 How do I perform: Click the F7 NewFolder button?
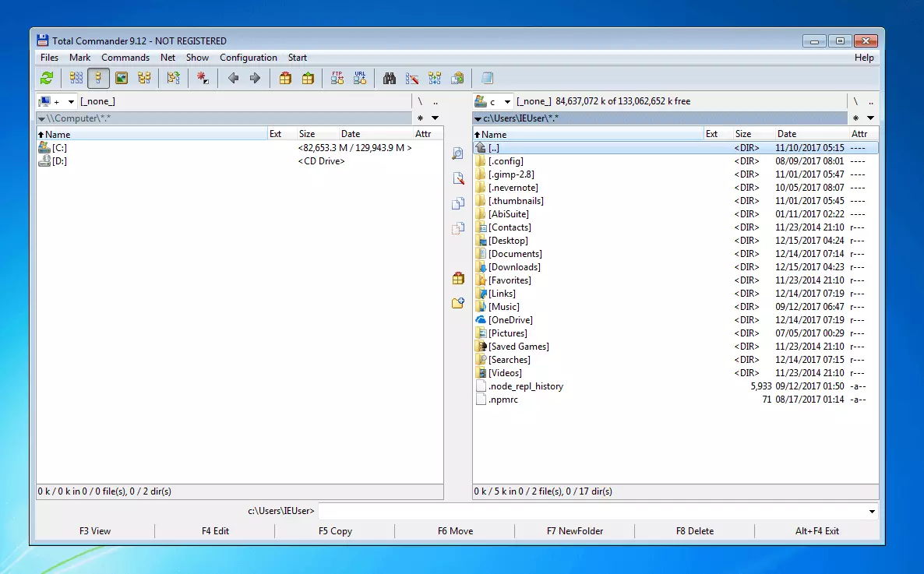click(574, 531)
